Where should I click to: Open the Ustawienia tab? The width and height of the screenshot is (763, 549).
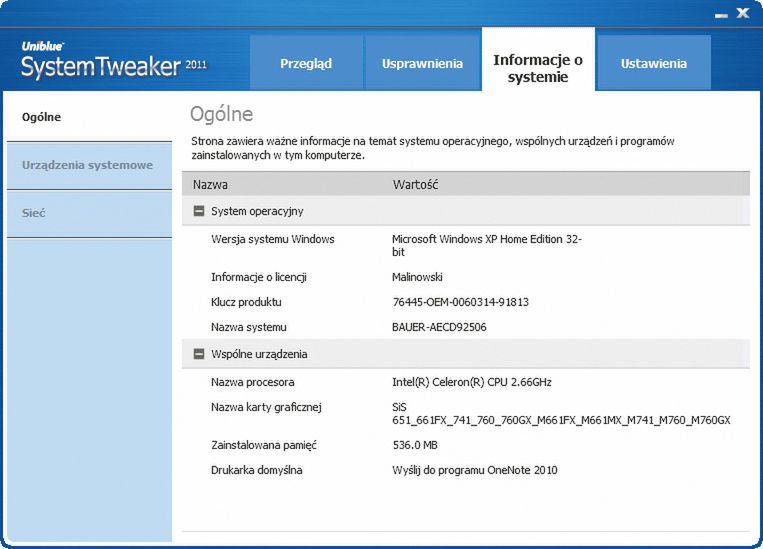pos(654,63)
